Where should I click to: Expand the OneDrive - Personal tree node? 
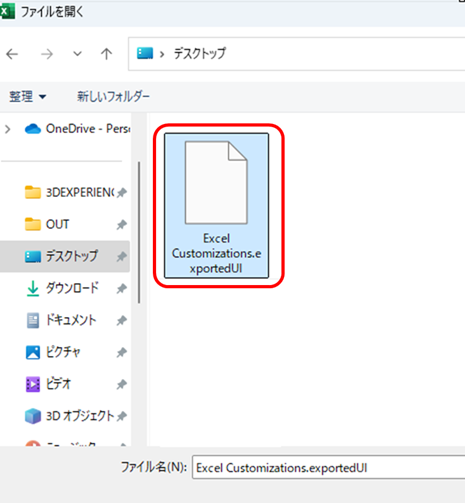click(7, 129)
